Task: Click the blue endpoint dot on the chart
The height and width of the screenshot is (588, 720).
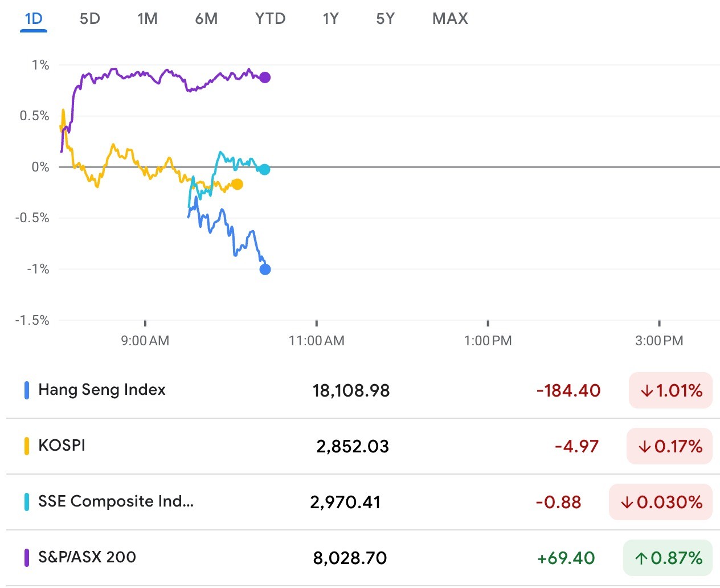Action: coord(265,269)
